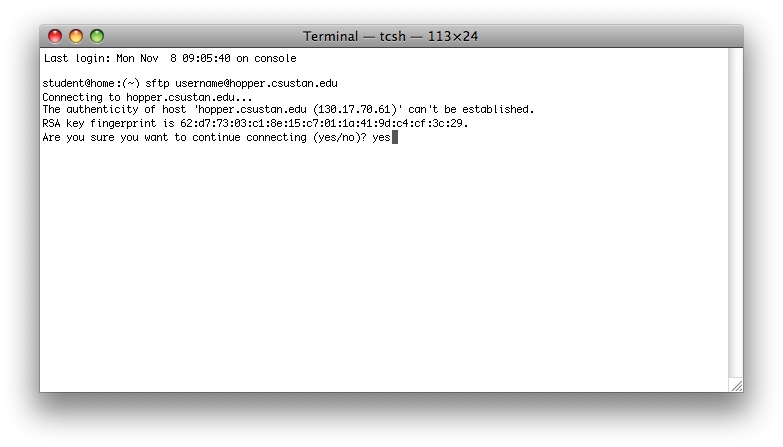This screenshot has height=447, width=783.
Task: Click the word 'console' in first line
Action: [x=275, y=58]
